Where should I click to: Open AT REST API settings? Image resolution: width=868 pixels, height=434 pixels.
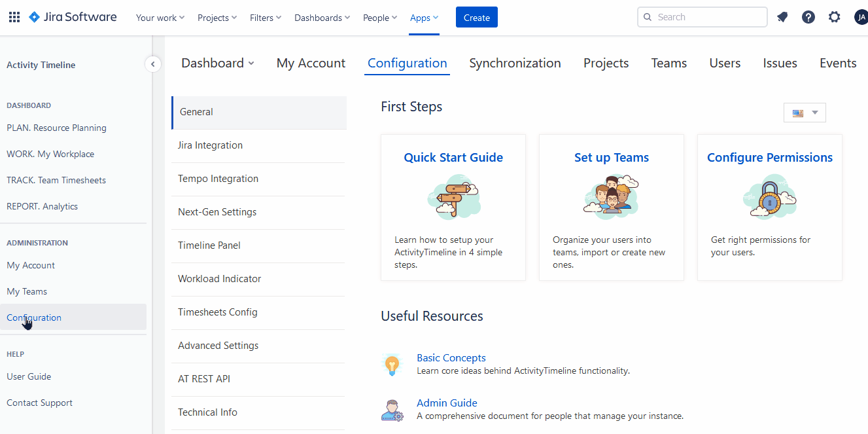(x=259, y=379)
